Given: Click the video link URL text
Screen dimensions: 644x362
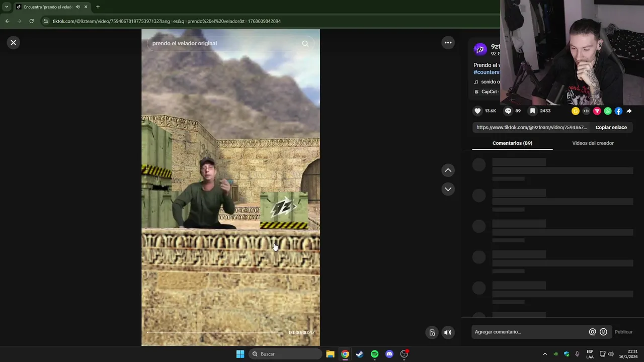Looking at the screenshot, I should click(531, 128).
